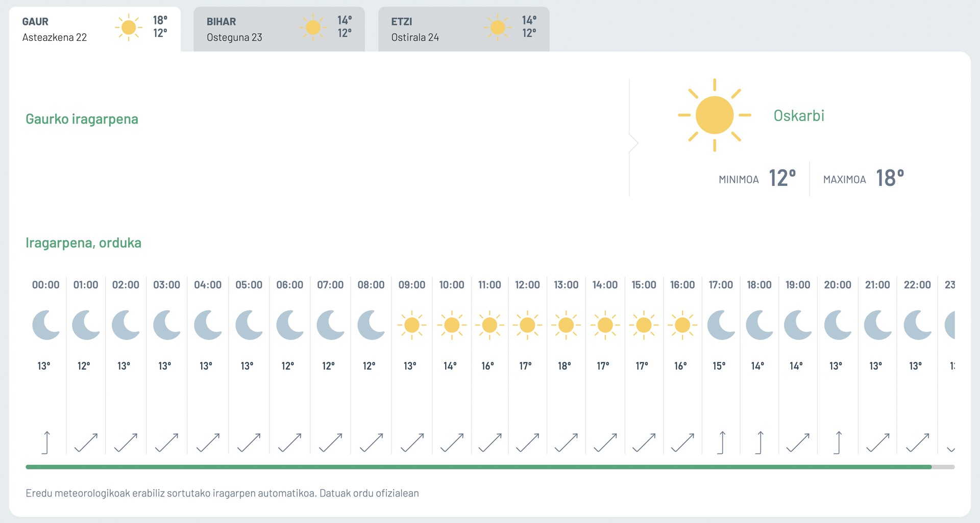The width and height of the screenshot is (980, 523).
Task: Click the 16° temperature at 11:00
Action: pos(488,366)
